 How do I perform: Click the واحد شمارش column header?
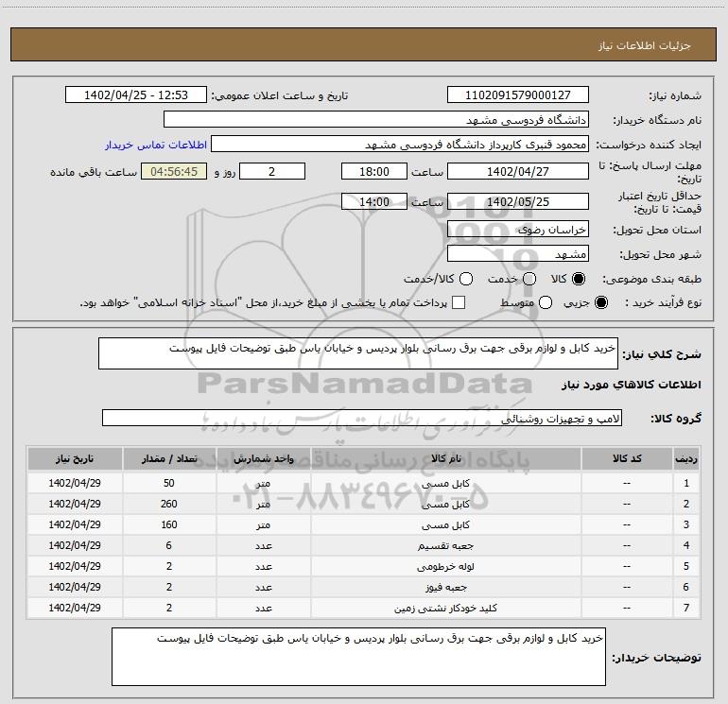tap(263, 458)
